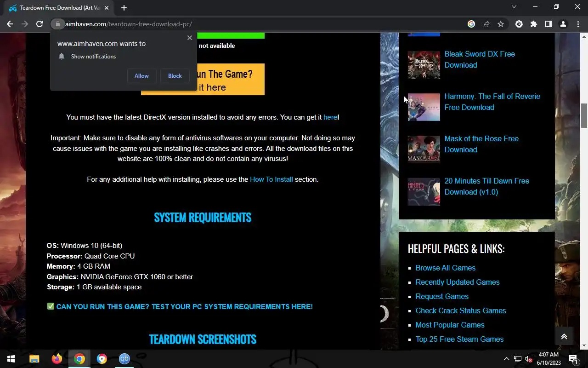This screenshot has width=588, height=368.
Task: Click the orange 'Run The Game?' button
Action: point(203,80)
